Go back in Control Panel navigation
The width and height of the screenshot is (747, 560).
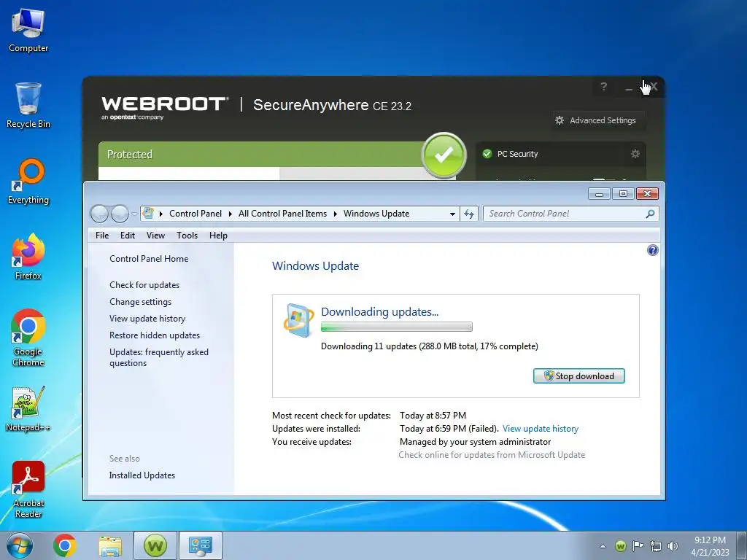coord(99,214)
